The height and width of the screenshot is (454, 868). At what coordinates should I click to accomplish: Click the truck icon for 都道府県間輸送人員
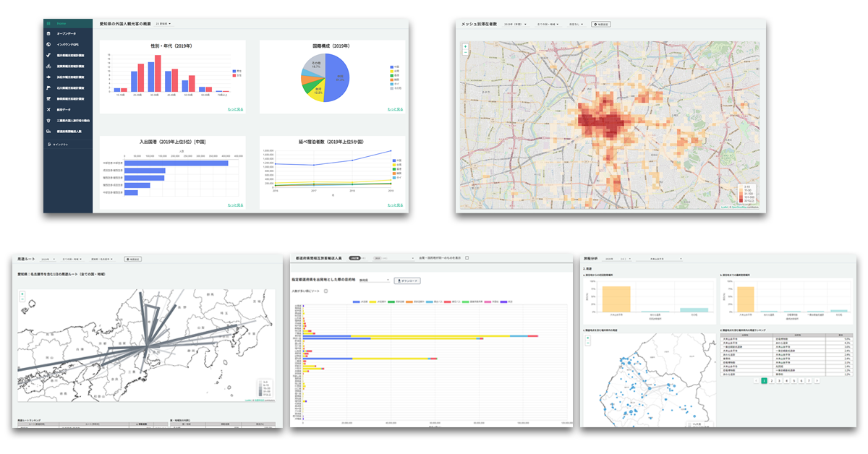pyautogui.click(x=48, y=132)
